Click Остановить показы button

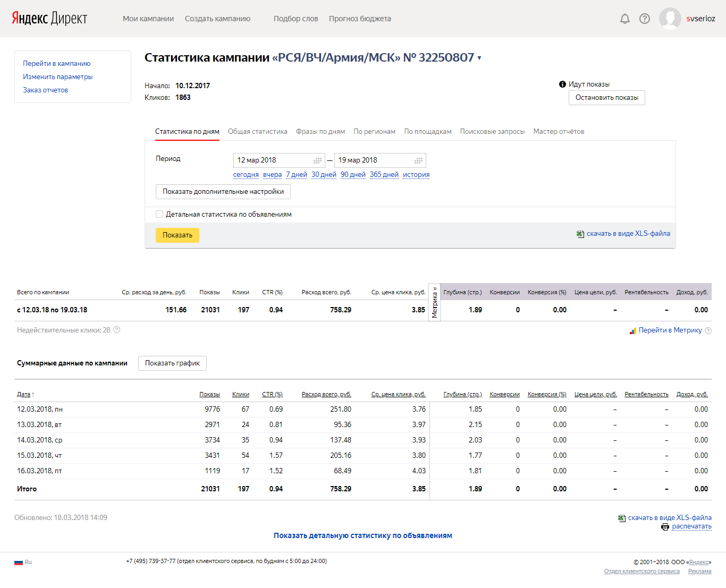click(607, 98)
